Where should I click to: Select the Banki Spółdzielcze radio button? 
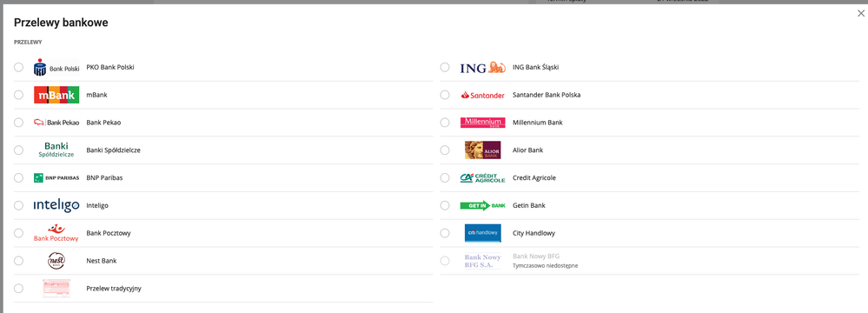(19, 150)
